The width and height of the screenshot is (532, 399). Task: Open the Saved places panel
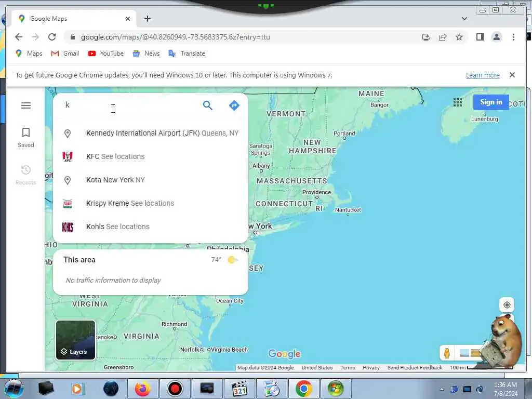click(26, 137)
